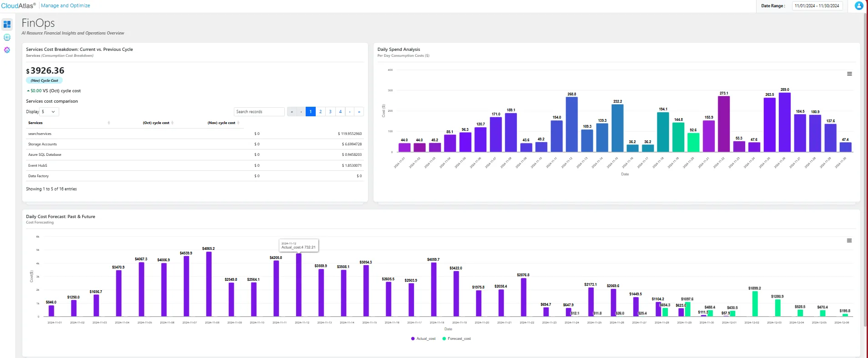Screen dimensions: 868x358
Task: Jump to last page with double-arrow button
Action: point(359,112)
